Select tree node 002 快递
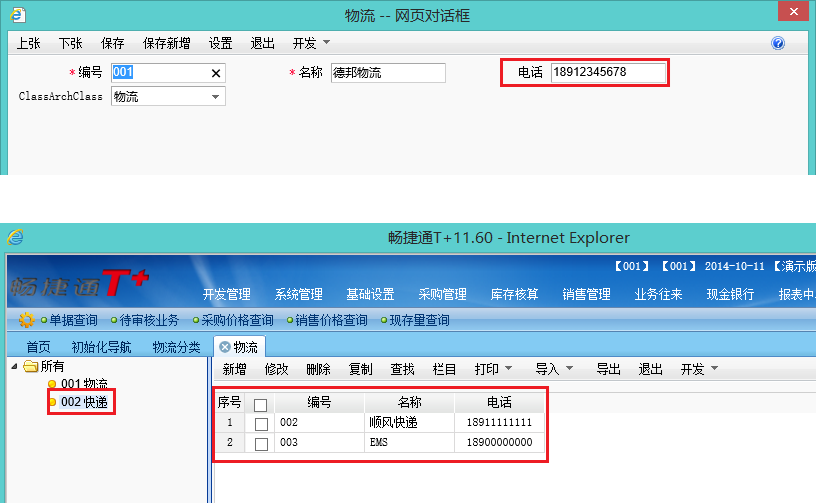This screenshot has height=503, width=816. click(84, 402)
